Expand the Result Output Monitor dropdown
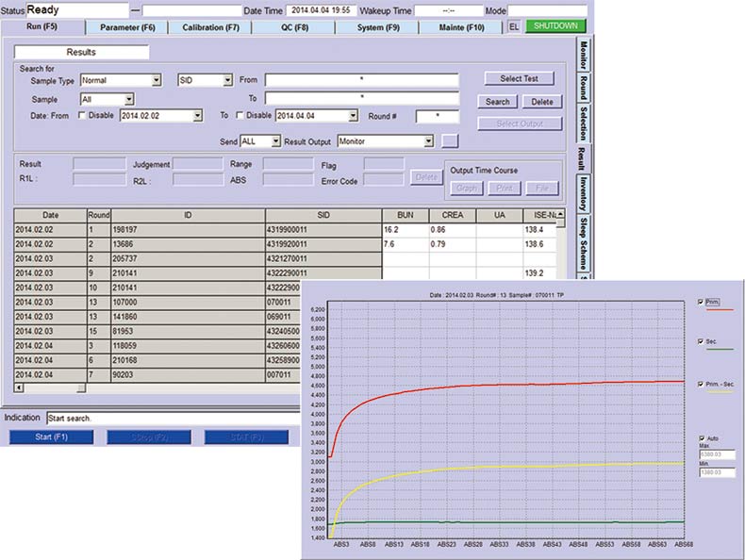 (428, 140)
